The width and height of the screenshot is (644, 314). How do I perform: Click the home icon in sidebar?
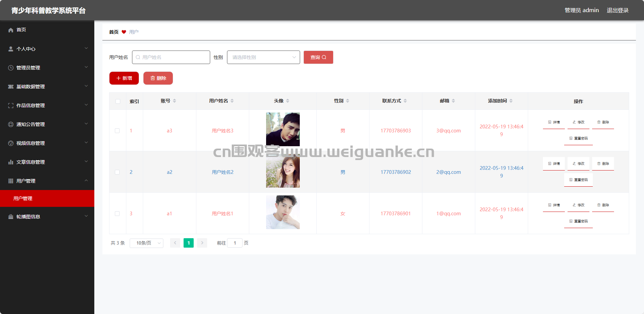(11, 30)
